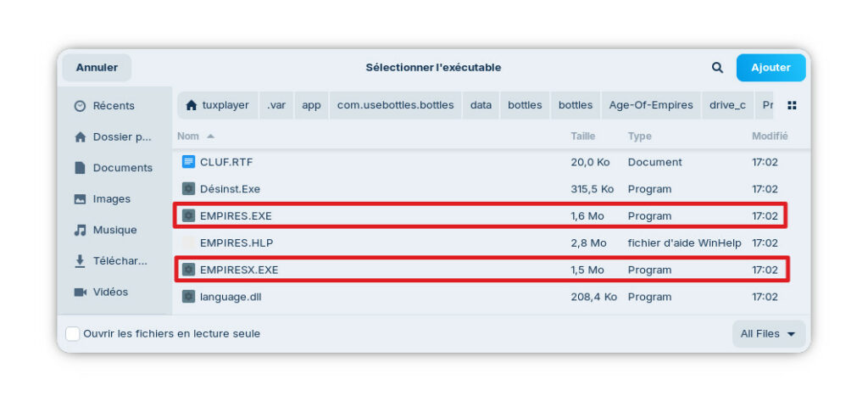Open Récents in the sidebar
This screenshot has height=418, width=868.
pyautogui.click(x=114, y=106)
